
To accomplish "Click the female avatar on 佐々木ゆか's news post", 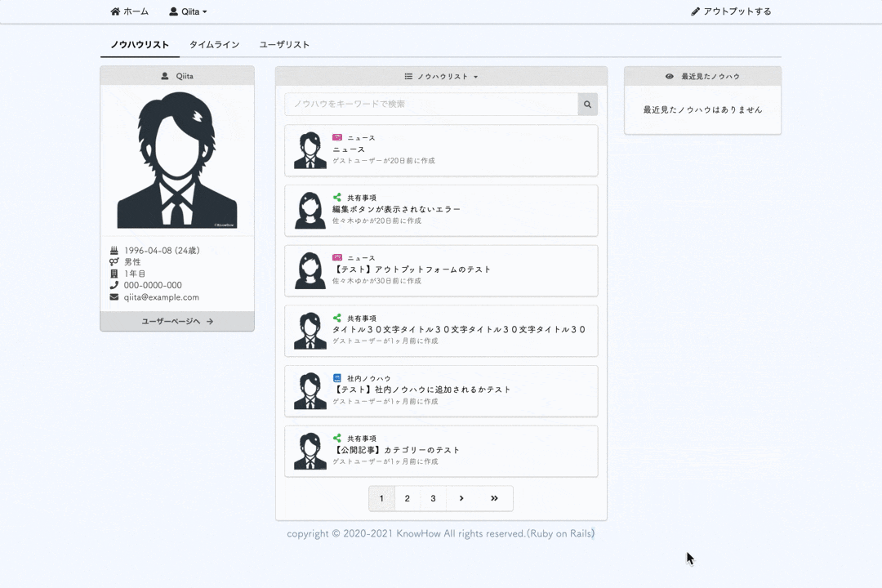I will tap(310, 270).
